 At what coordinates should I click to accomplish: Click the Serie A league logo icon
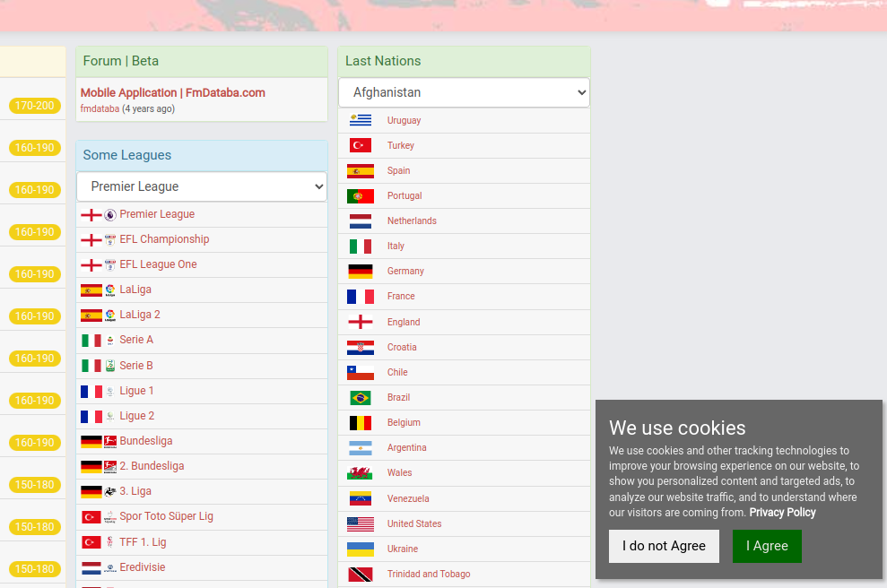110,341
